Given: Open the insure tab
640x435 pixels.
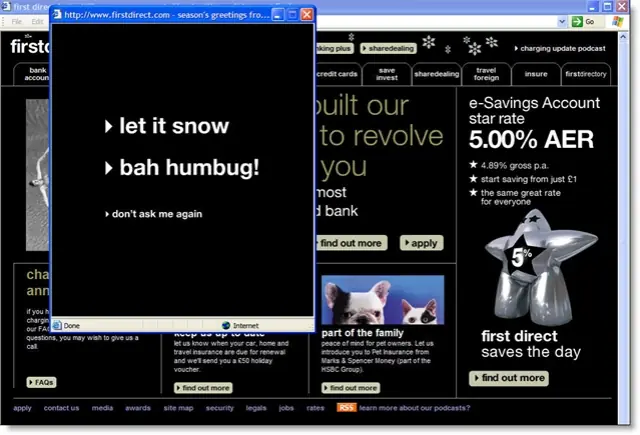Looking at the screenshot, I should pyautogui.click(x=536, y=74).
